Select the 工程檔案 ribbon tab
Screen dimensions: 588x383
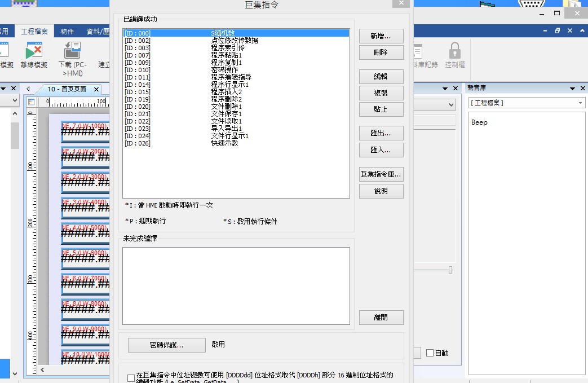34,32
